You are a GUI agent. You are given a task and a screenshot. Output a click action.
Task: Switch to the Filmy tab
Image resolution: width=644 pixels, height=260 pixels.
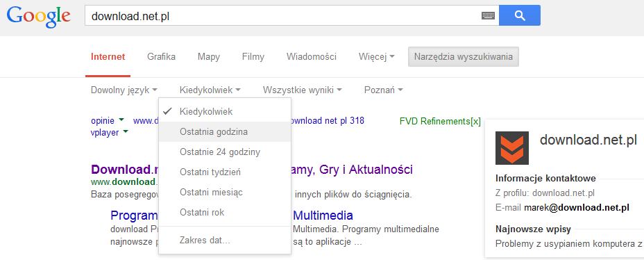253,57
